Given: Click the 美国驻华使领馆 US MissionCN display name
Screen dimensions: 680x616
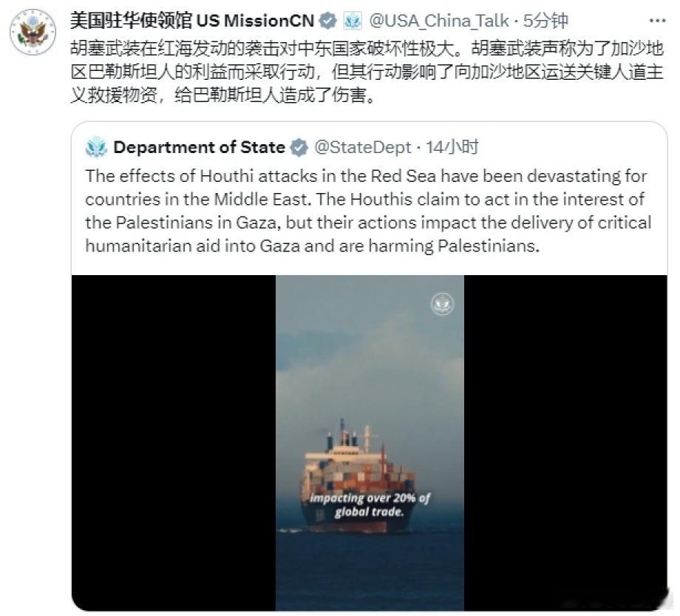Looking at the screenshot, I should tap(191, 21).
